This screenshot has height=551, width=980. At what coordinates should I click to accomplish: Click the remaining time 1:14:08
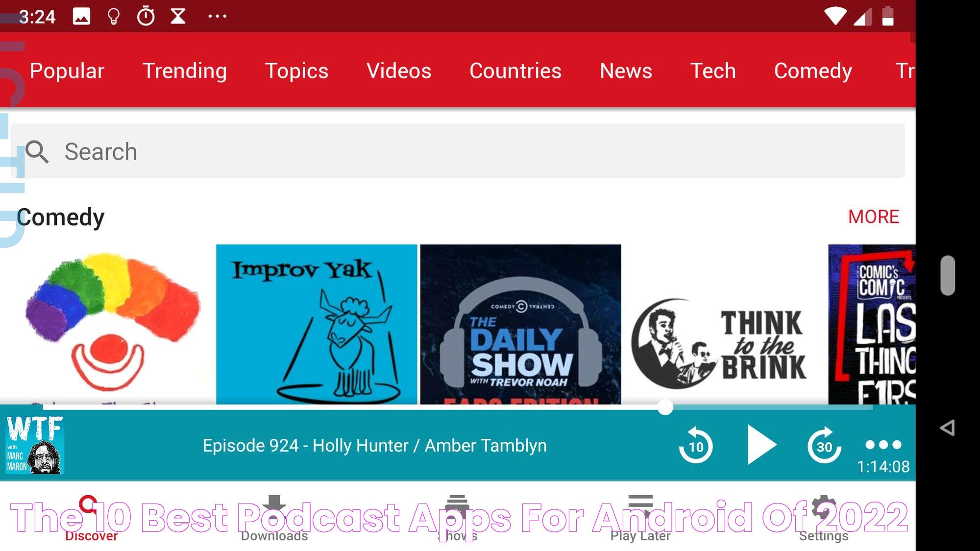click(883, 467)
